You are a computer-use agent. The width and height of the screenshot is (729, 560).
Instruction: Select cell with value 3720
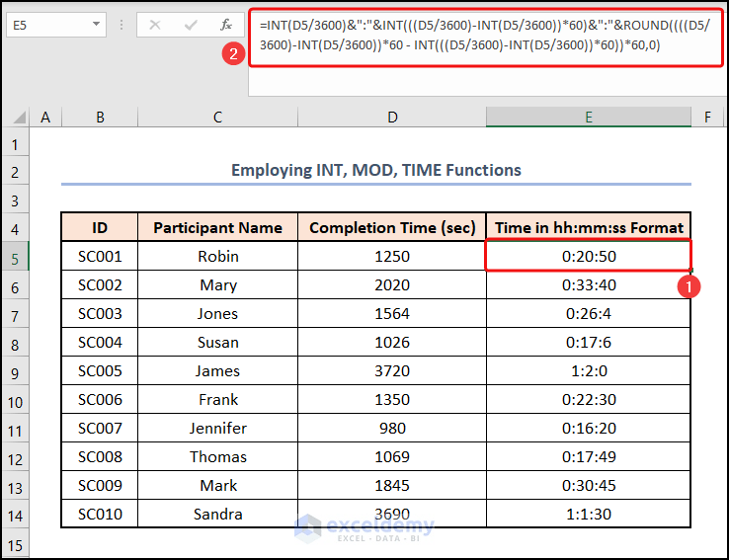point(392,370)
